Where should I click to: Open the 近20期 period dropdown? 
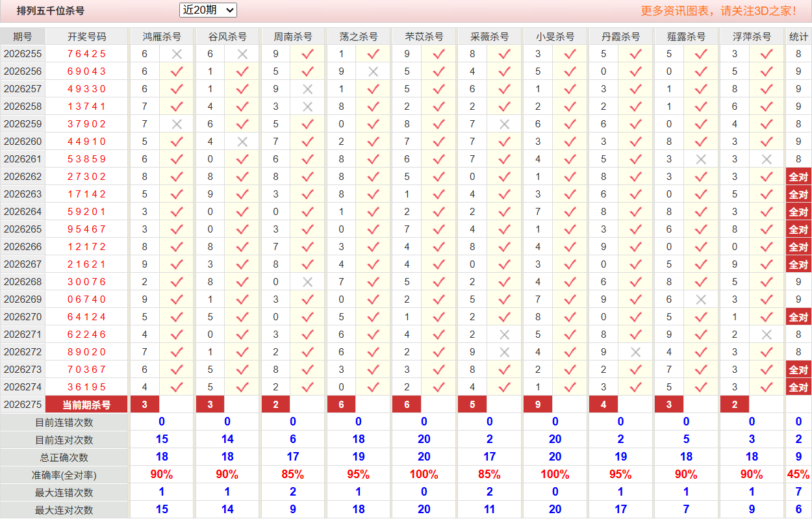(x=208, y=10)
